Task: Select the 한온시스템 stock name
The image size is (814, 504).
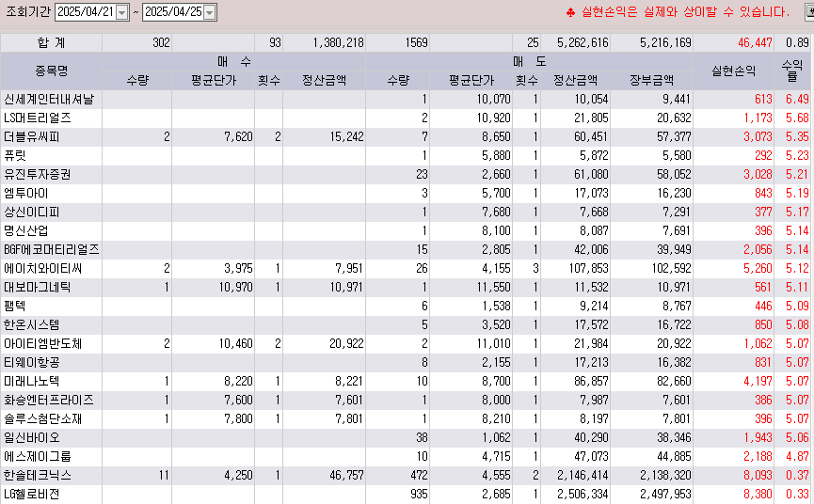Action: tap(32, 324)
